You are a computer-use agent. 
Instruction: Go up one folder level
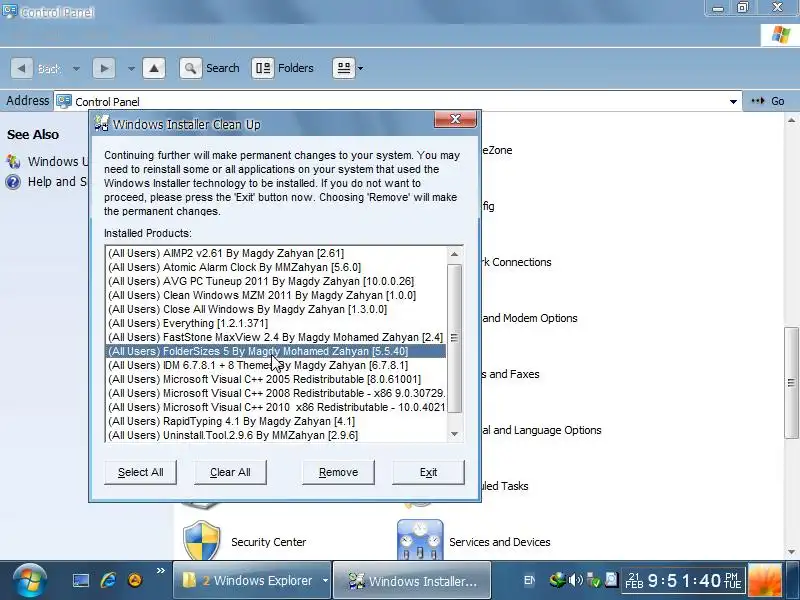[154, 68]
